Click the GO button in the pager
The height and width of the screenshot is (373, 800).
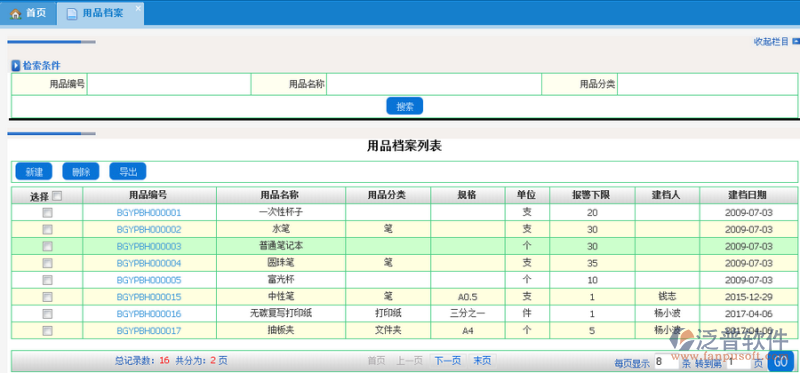click(x=781, y=362)
